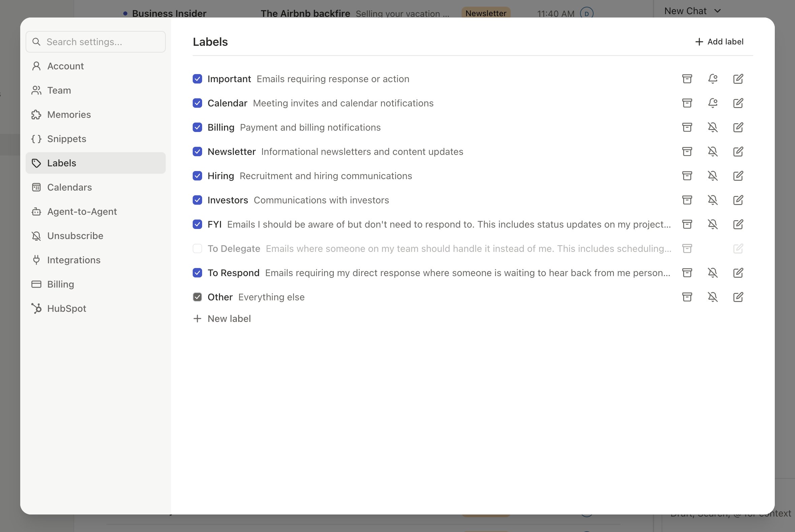
Task: Click archive icon in Calendar row
Action: coord(687,103)
